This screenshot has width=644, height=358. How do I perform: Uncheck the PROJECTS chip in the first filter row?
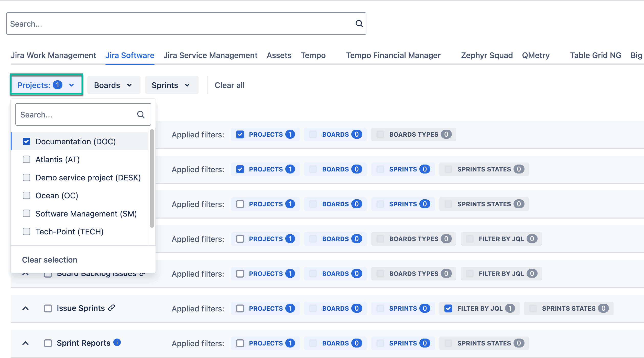(240, 134)
